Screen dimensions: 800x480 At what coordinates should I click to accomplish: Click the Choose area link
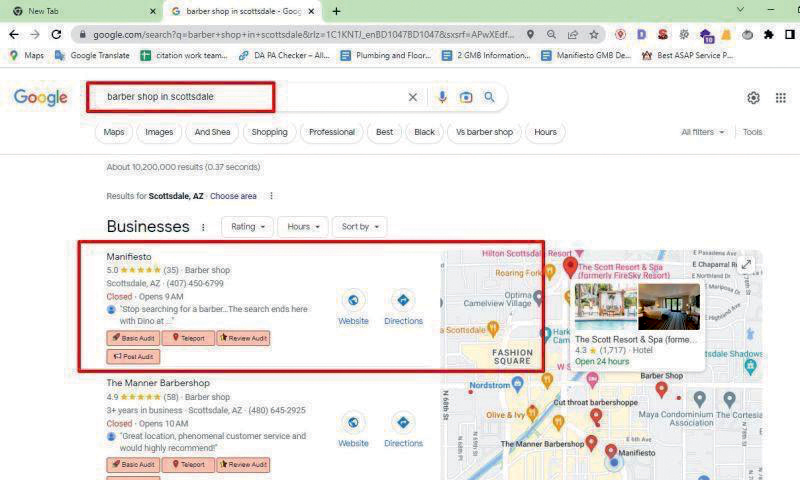[233, 196]
